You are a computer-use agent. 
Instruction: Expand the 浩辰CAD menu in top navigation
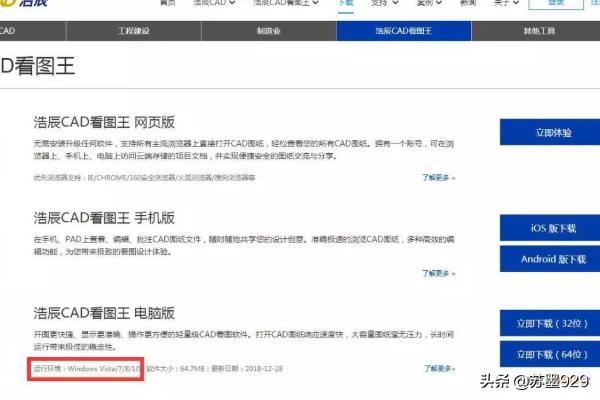click(214, 3)
